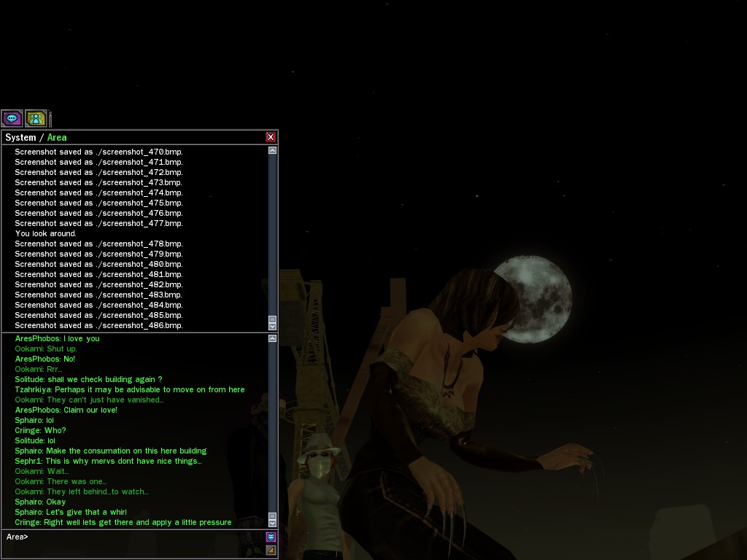Click 'Ookami: Shut up.' chat line
Viewport: 747px width, 560px height.
tap(46, 349)
